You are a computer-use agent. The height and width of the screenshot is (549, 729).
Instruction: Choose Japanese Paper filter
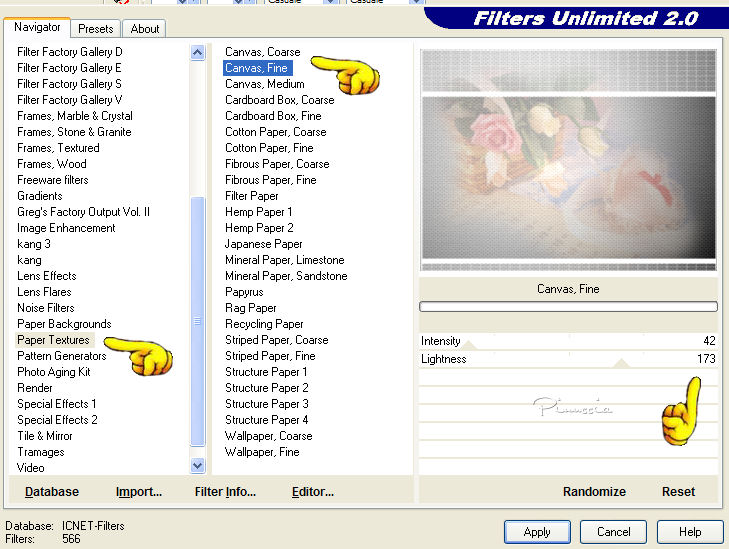pos(264,244)
